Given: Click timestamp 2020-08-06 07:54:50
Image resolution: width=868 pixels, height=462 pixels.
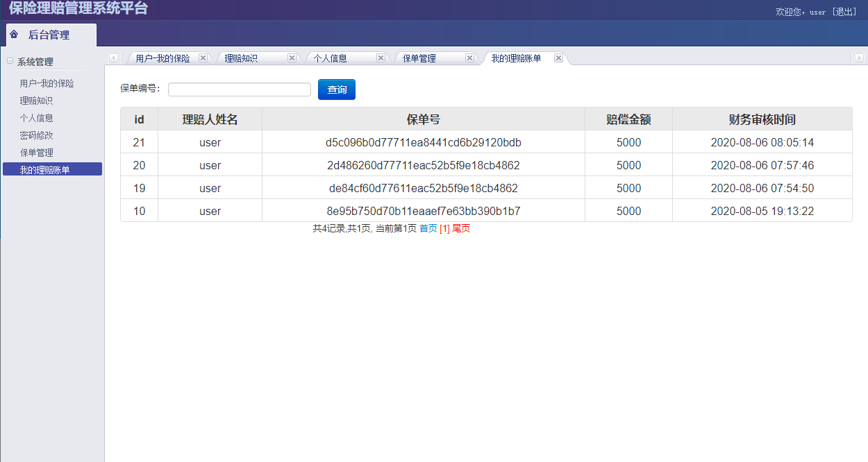Looking at the screenshot, I should tap(762, 188).
